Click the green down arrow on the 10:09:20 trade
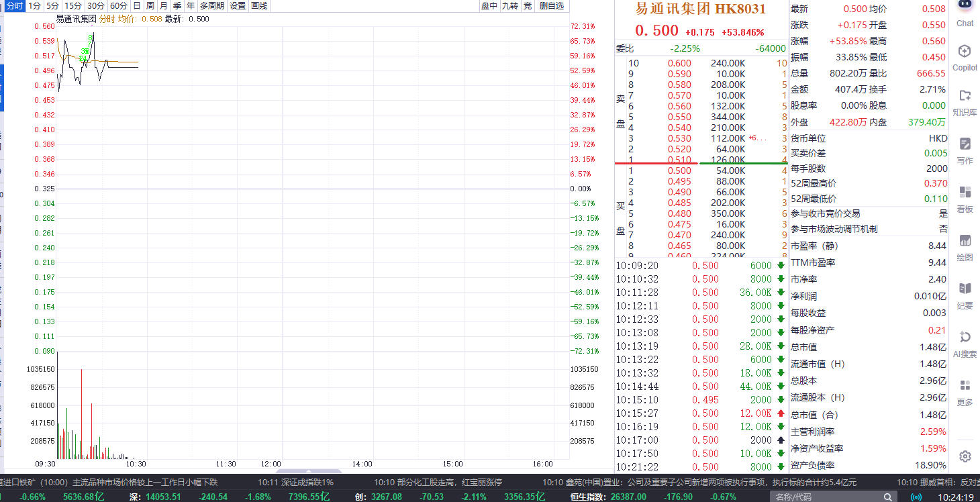The image size is (980, 502). click(x=781, y=266)
